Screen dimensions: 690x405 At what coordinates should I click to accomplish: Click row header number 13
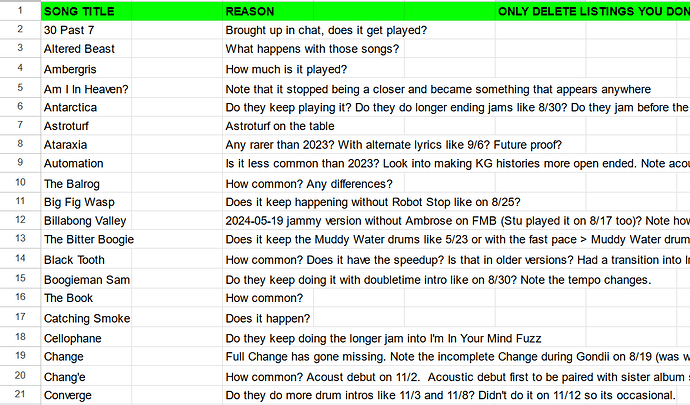tap(20, 239)
